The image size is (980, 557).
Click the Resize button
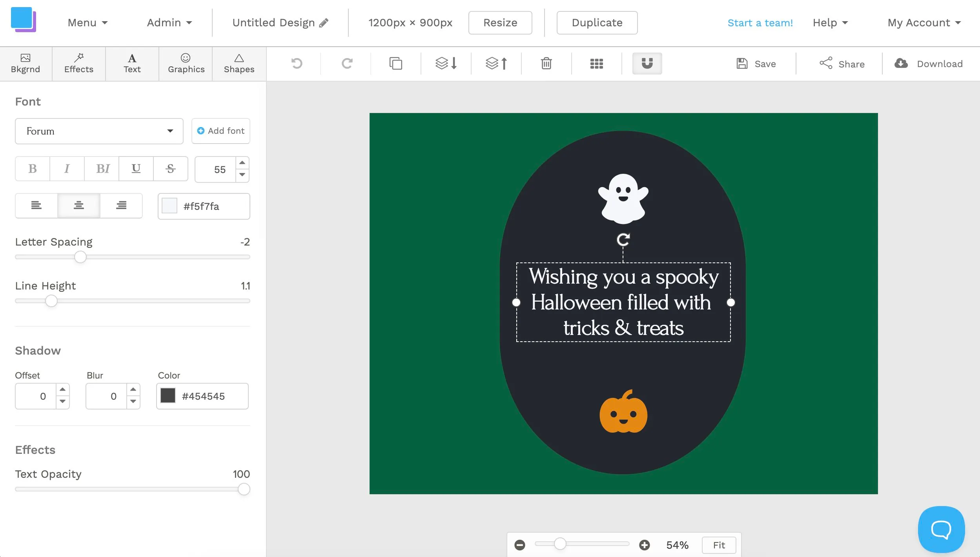(x=500, y=23)
